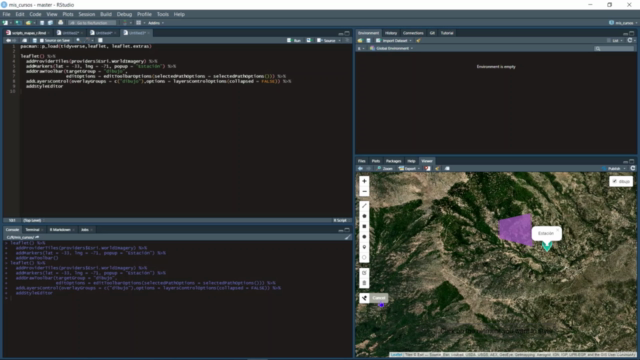640x360 pixels.
Task: Open the Session menu
Action: (x=87, y=14)
